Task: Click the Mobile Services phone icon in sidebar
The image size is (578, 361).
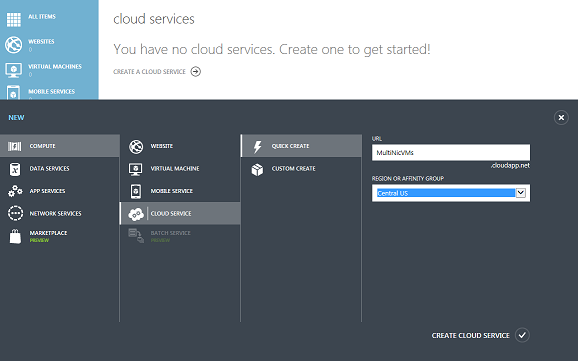Action: (14, 93)
